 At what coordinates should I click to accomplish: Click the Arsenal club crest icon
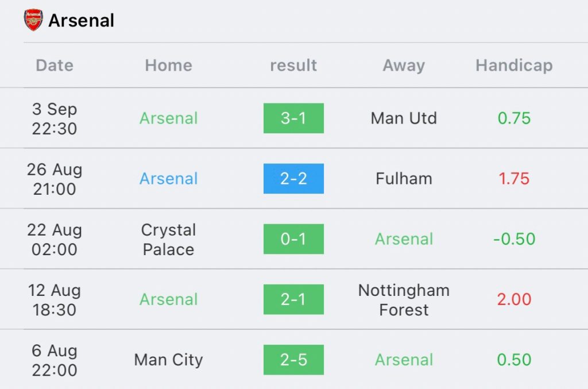33,20
